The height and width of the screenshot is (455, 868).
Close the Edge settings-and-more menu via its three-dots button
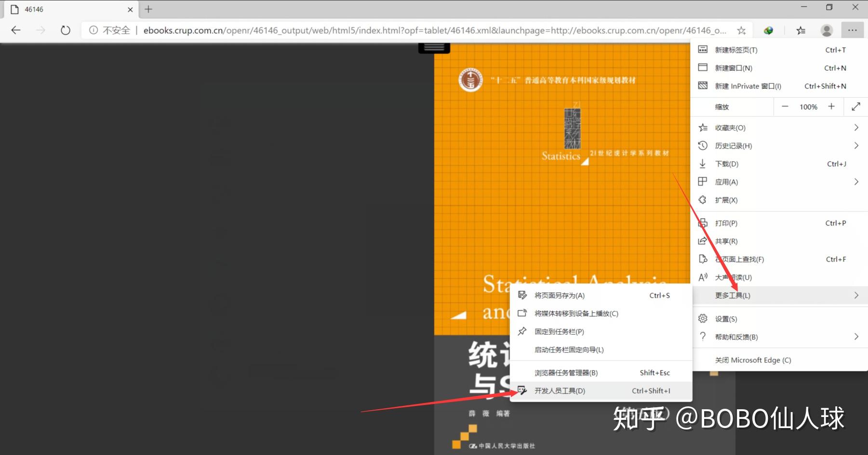(853, 30)
